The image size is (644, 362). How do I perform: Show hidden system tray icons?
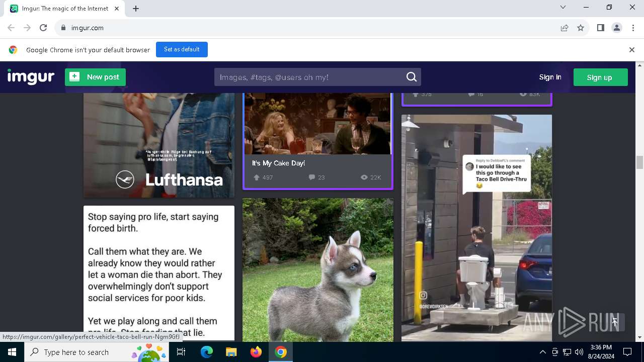point(542,352)
